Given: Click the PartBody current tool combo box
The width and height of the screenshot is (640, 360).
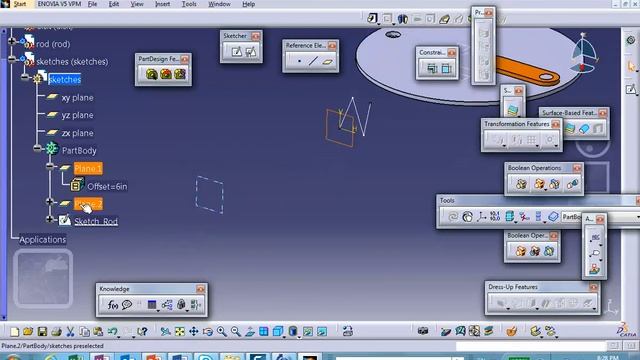Looking at the screenshot, I should tap(571, 217).
